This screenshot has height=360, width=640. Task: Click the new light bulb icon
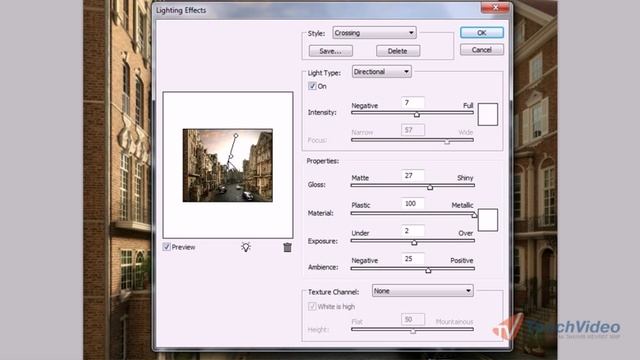point(246,247)
